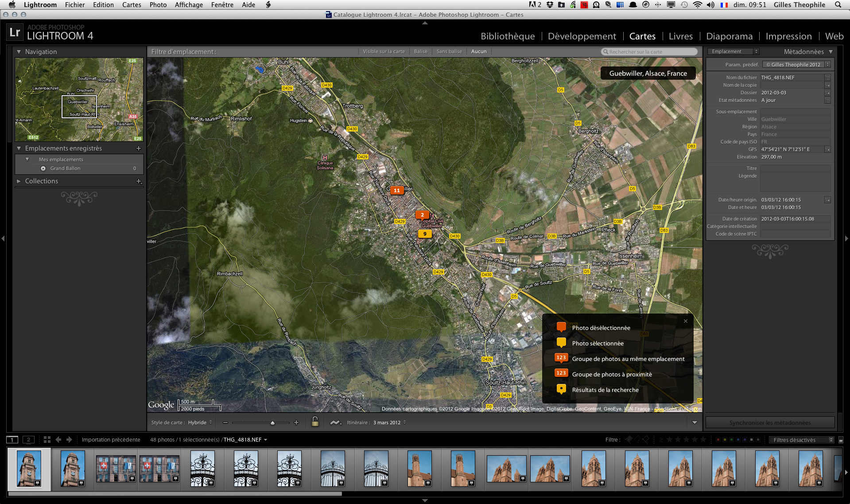Click Synchroniser les métadonnées button
The width and height of the screenshot is (850, 504).
pos(770,423)
